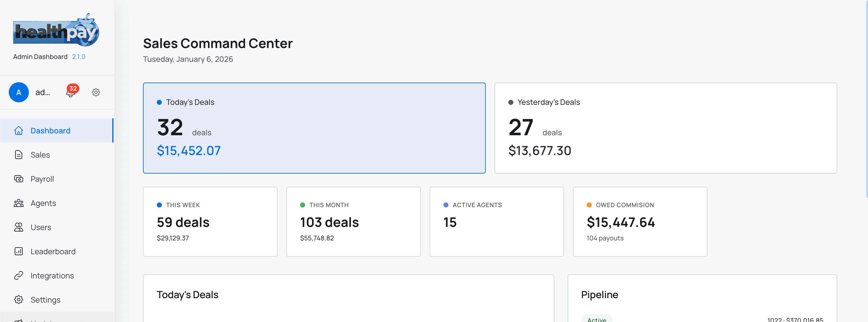Select the Sales document icon in the sidebar
This screenshot has width=868, height=322.
click(x=19, y=155)
